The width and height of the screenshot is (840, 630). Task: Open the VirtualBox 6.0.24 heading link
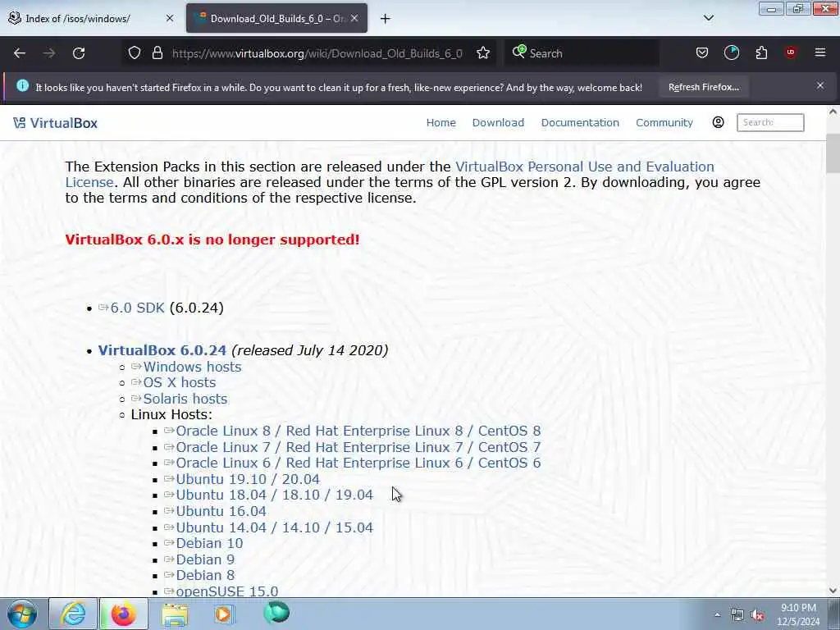point(162,350)
